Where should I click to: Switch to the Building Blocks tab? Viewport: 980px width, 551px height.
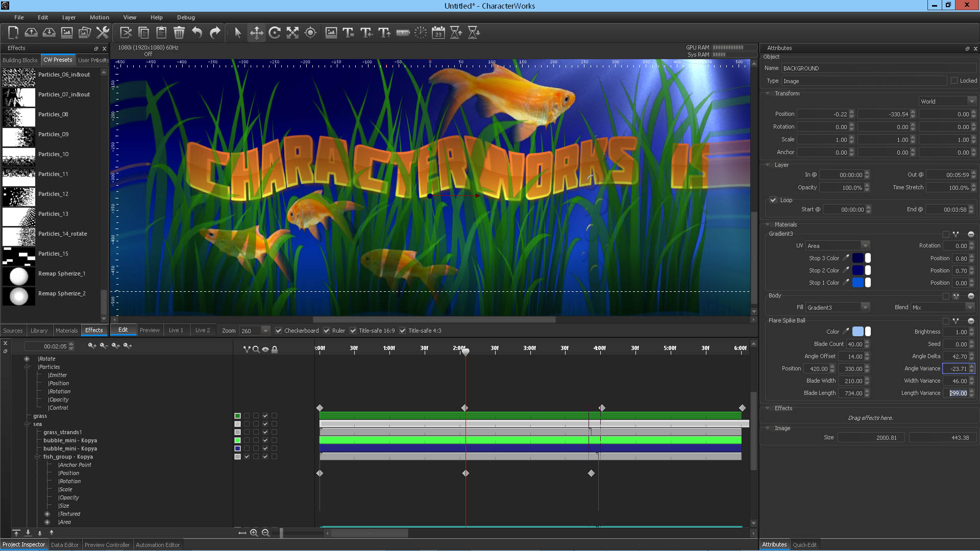pos(20,60)
